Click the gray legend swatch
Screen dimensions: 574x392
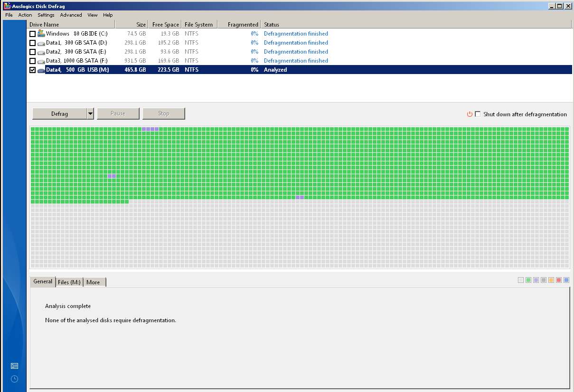544,280
